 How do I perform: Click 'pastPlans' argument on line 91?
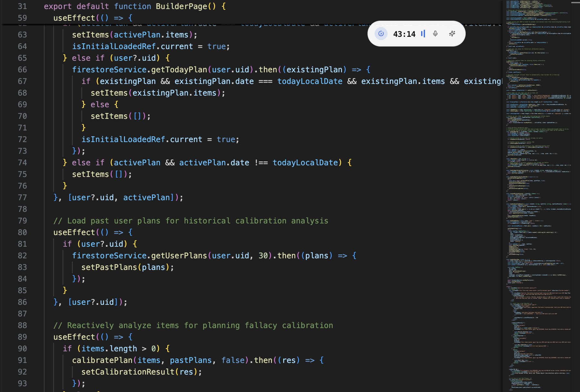[191, 360]
